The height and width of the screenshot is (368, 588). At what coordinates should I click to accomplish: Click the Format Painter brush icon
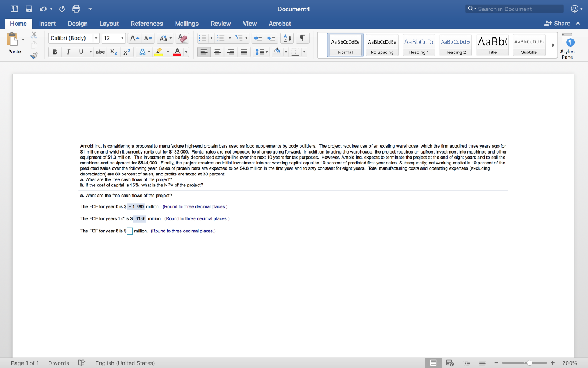pyautogui.click(x=34, y=56)
